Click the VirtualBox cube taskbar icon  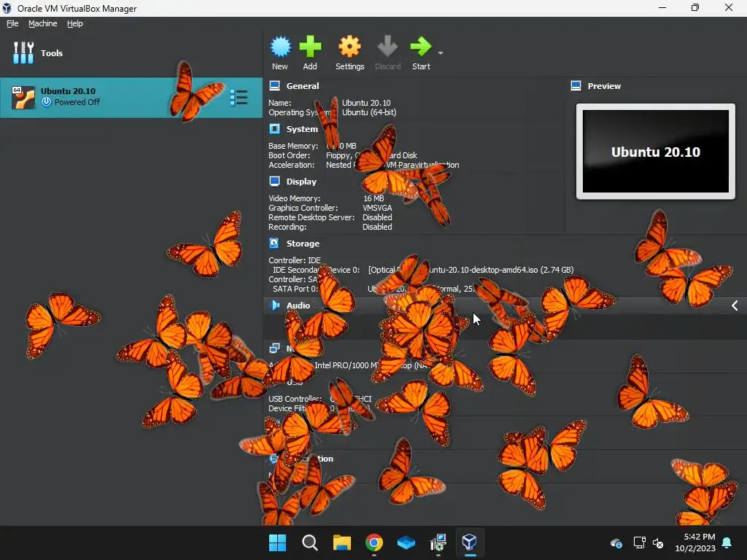point(470,542)
